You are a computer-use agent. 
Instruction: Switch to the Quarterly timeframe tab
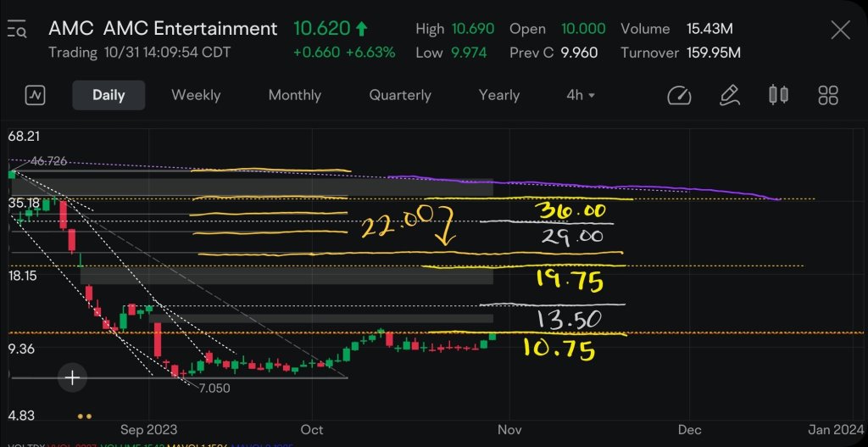click(400, 95)
